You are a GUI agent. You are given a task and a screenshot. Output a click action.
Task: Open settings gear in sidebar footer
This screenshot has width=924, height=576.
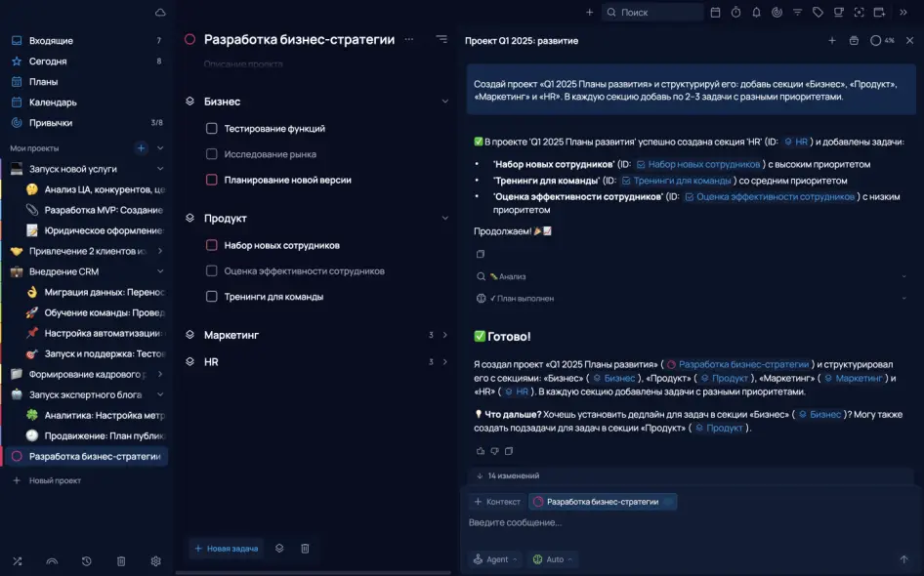pyautogui.click(x=155, y=561)
